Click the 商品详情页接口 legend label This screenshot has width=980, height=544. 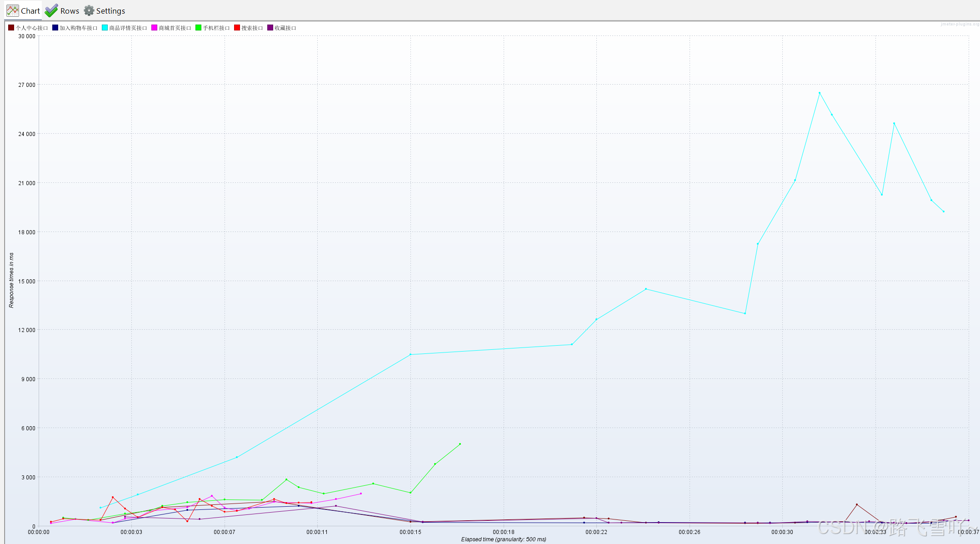click(x=128, y=28)
